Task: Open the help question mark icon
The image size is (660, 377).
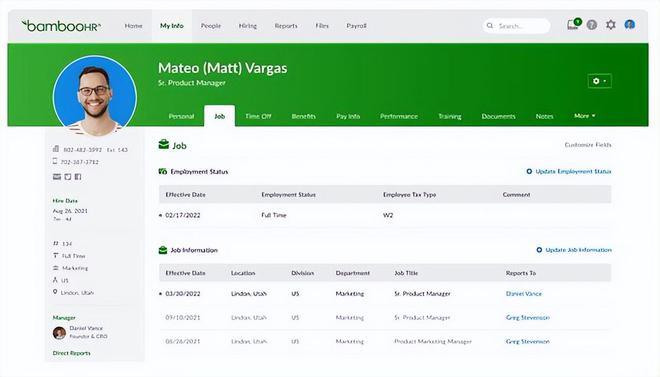Action: [592, 25]
